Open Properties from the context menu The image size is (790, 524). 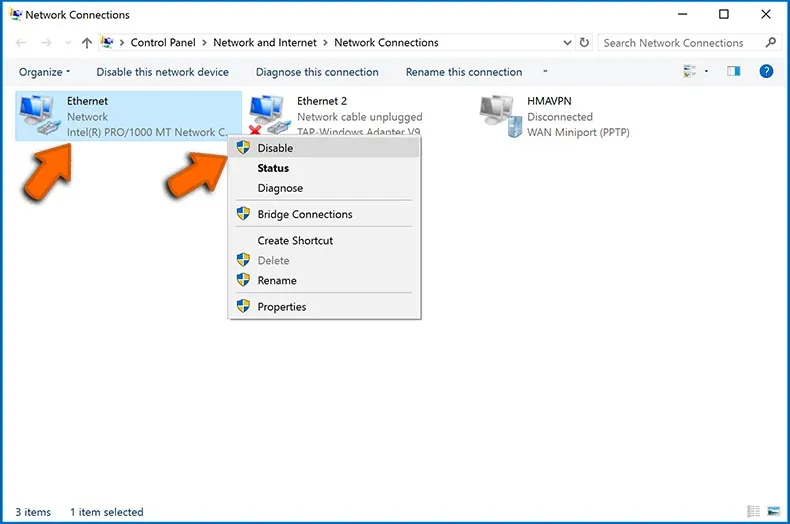pos(281,307)
